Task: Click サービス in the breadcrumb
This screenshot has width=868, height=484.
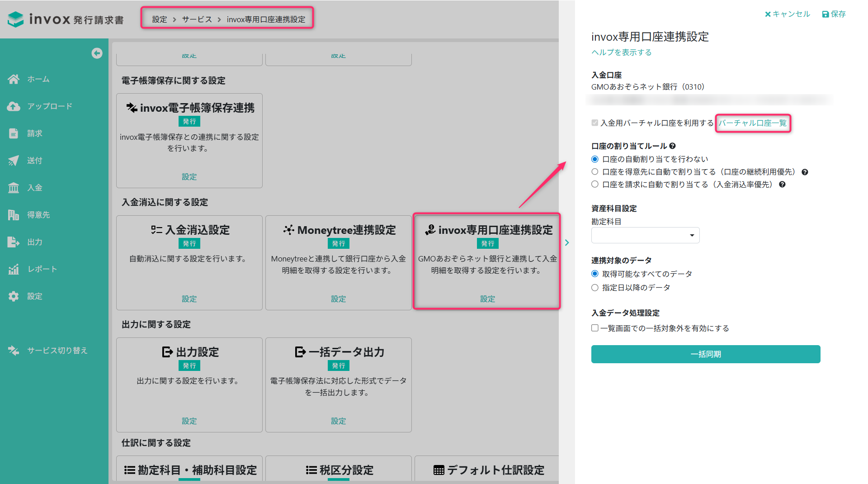Action: click(197, 19)
